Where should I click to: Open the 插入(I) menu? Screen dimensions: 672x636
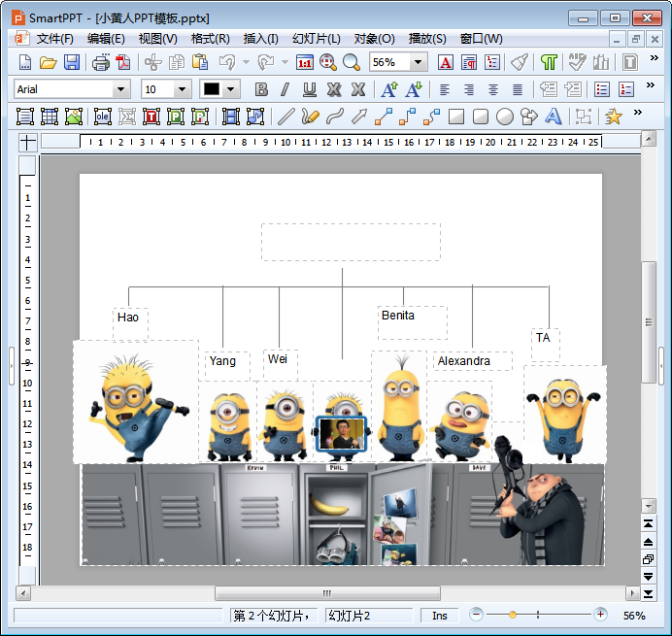pyautogui.click(x=260, y=39)
